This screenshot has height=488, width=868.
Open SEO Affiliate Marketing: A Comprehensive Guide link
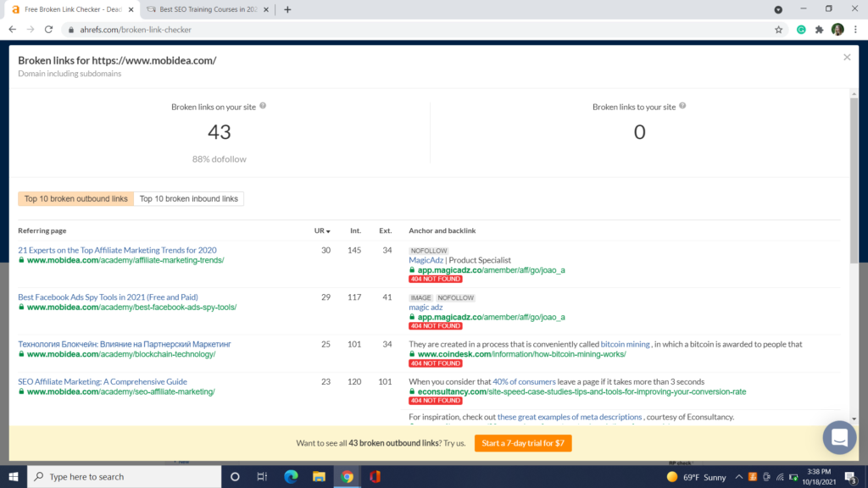pyautogui.click(x=103, y=382)
